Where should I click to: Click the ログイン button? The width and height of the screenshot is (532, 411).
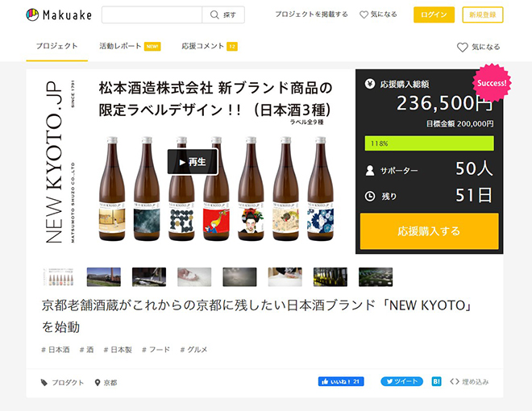click(434, 15)
